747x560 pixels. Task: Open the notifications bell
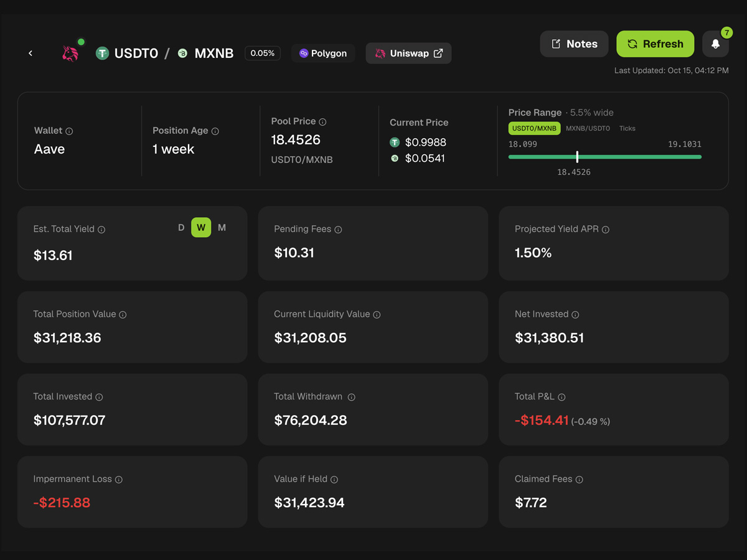[x=716, y=44]
